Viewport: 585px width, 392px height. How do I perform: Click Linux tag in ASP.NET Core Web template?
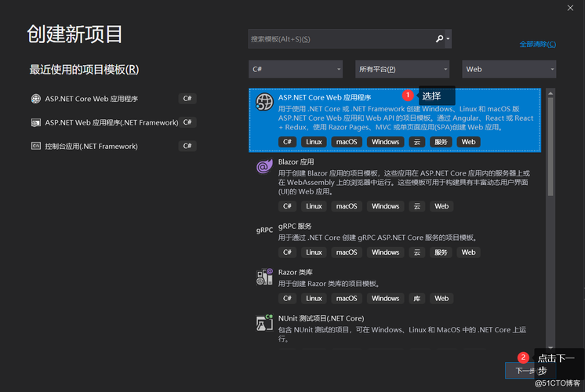314,142
